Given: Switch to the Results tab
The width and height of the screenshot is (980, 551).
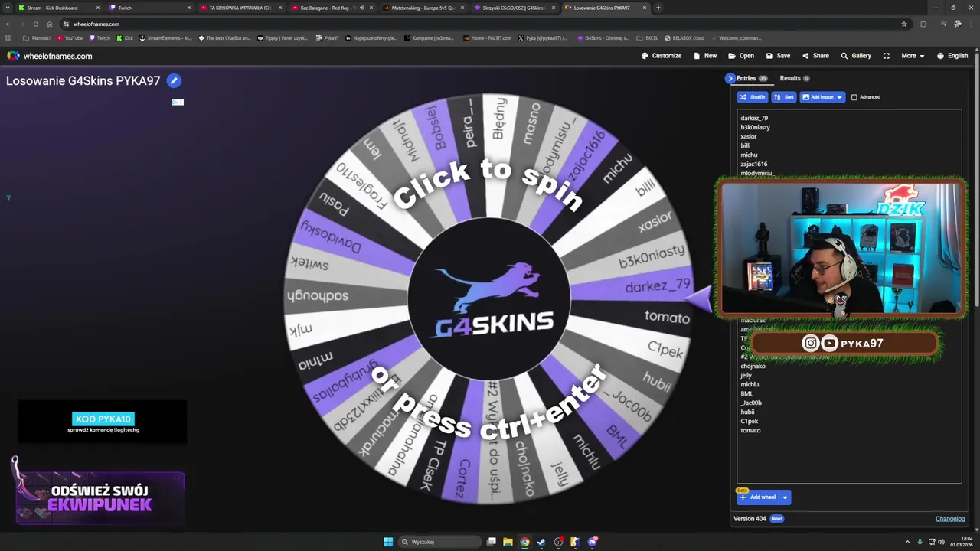Looking at the screenshot, I should pos(794,78).
